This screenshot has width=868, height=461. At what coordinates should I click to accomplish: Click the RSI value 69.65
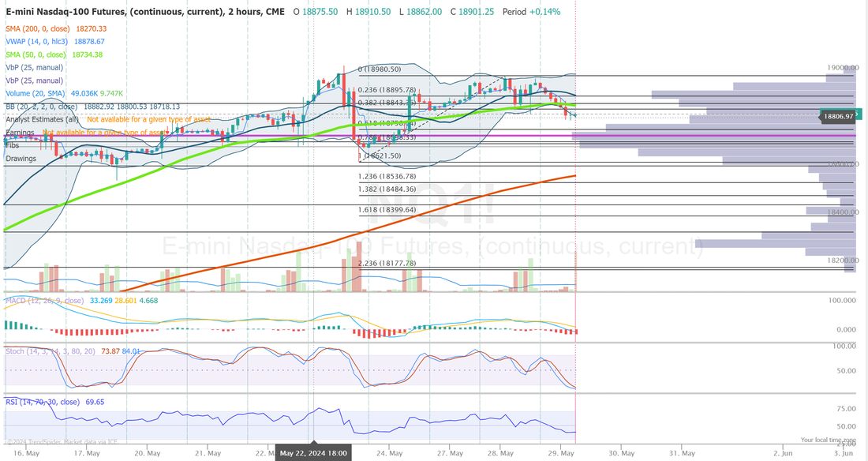click(x=95, y=403)
